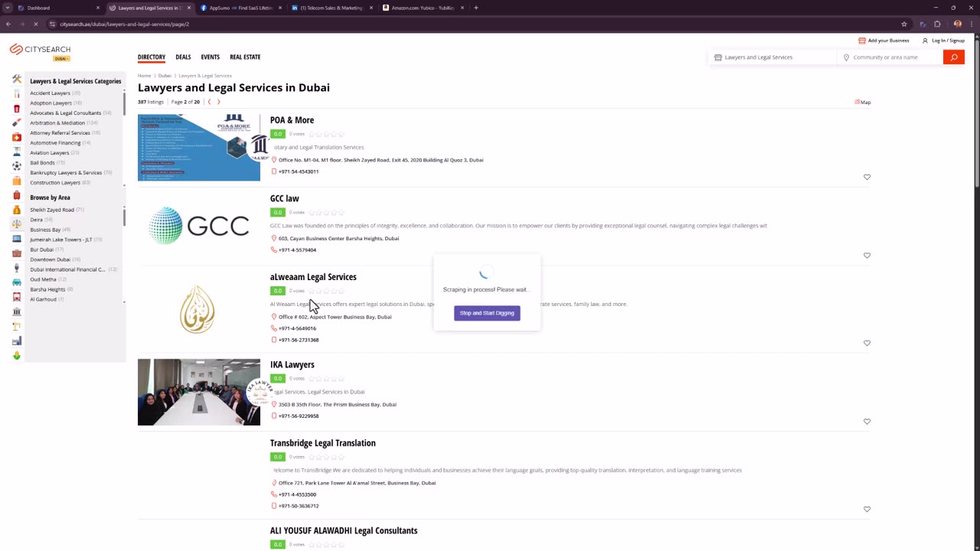Open the DIRECTORY nav item

[x=152, y=57]
